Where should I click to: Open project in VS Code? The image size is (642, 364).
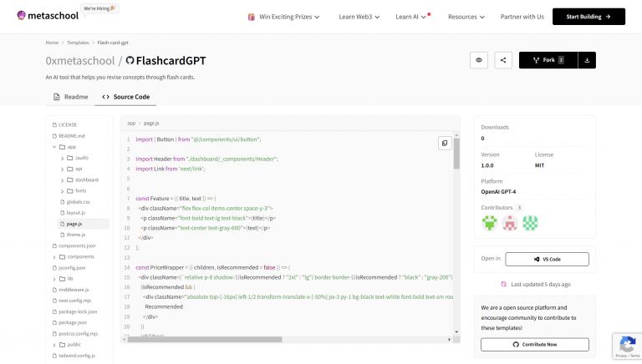tap(547, 260)
